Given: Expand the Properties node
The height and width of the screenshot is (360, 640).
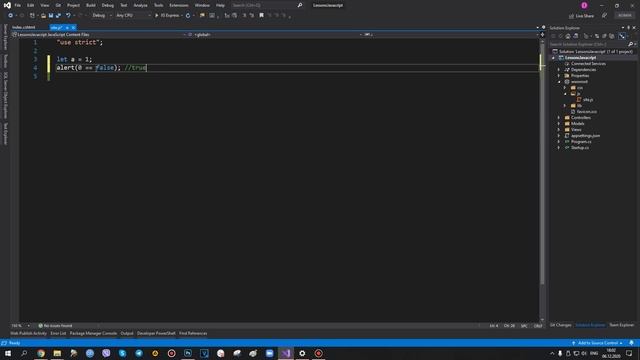Looking at the screenshot, I should [x=559, y=76].
